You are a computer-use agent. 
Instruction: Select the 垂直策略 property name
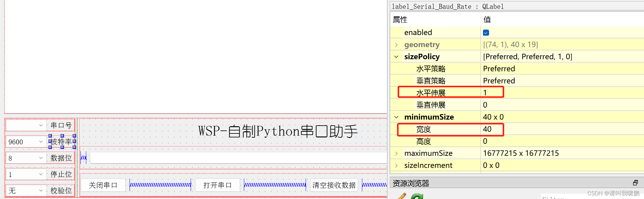pos(431,81)
